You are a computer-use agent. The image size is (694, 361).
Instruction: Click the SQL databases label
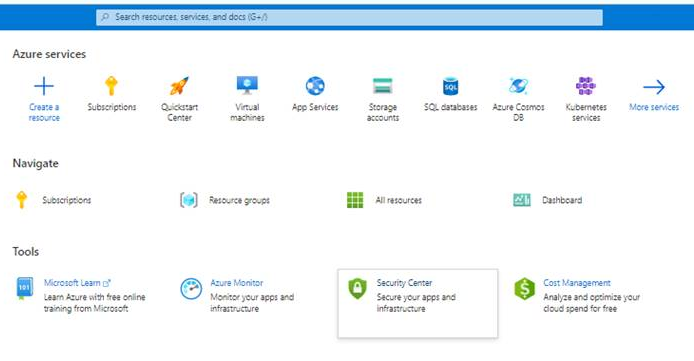[x=451, y=107]
